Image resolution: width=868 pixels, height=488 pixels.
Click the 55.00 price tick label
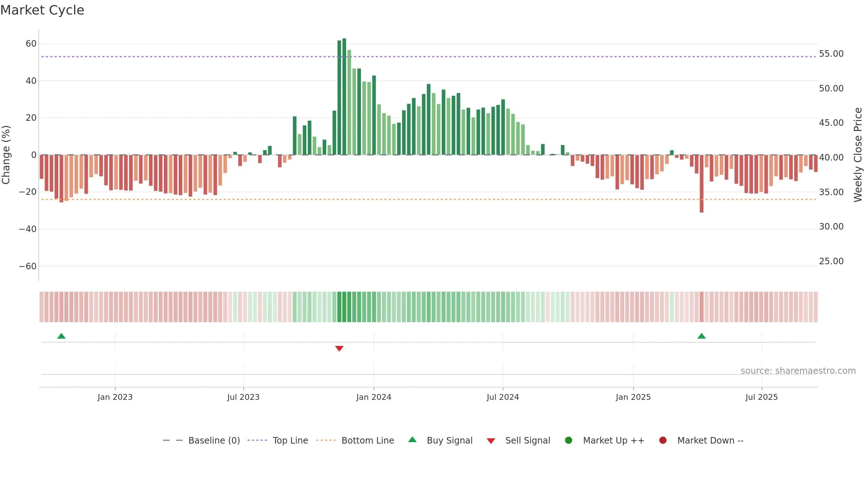831,54
